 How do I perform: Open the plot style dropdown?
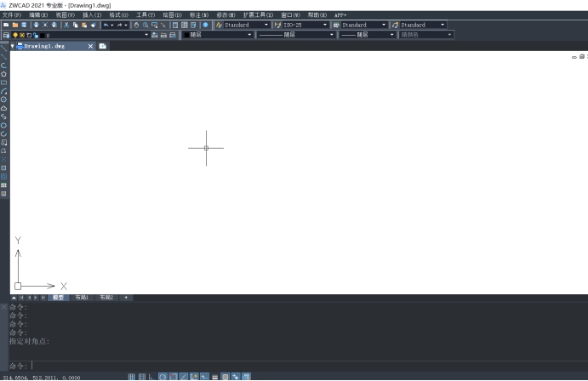tap(449, 35)
